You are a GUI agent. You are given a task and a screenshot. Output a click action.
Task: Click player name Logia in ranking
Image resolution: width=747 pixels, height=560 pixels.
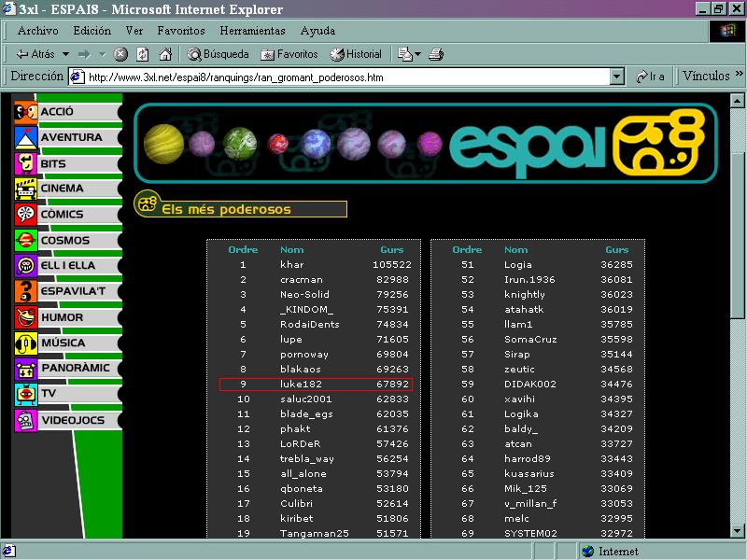[518, 265]
